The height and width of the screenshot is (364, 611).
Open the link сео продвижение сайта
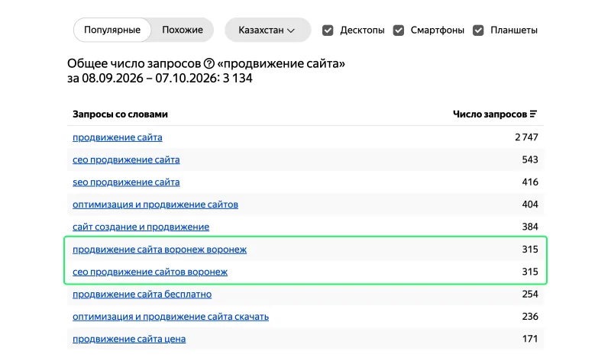126,160
